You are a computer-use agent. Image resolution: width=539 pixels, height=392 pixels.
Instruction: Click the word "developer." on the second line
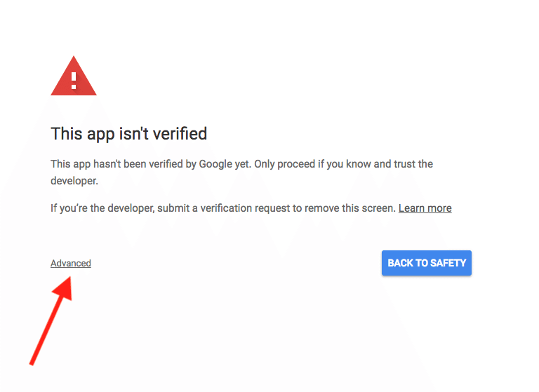[74, 181]
